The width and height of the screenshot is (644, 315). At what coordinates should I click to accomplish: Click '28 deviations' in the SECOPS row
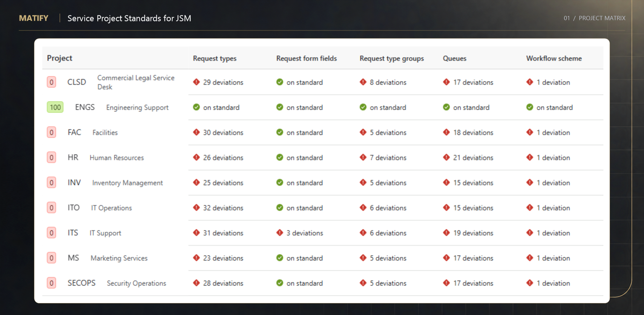click(223, 283)
